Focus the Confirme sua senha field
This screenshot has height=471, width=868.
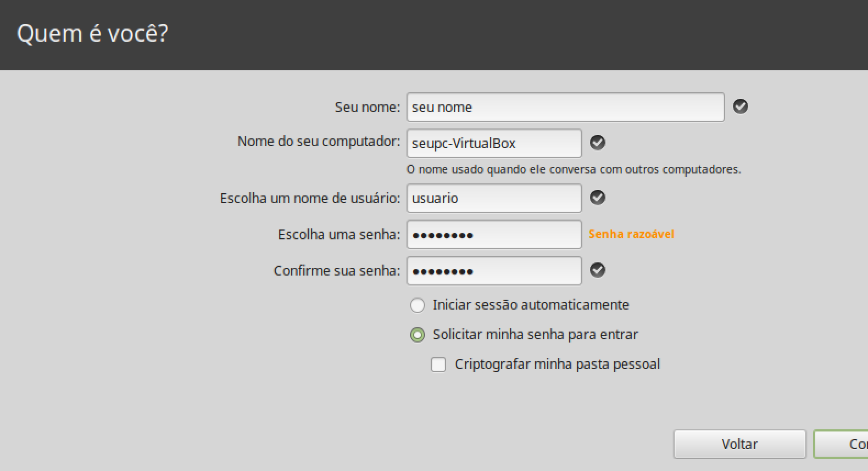coord(493,271)
